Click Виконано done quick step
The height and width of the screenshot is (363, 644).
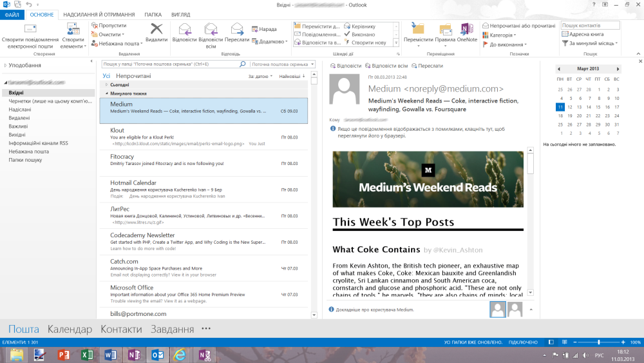click(360, 34)
